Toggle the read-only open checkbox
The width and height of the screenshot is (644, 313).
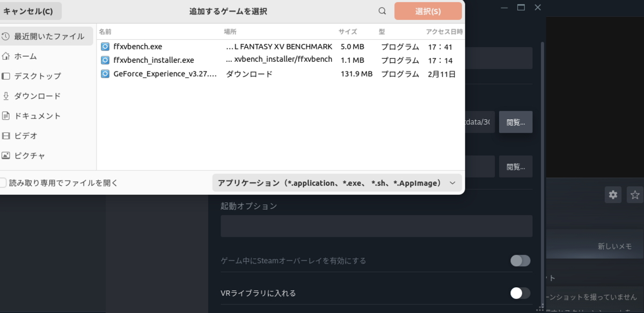click(3, 183)
